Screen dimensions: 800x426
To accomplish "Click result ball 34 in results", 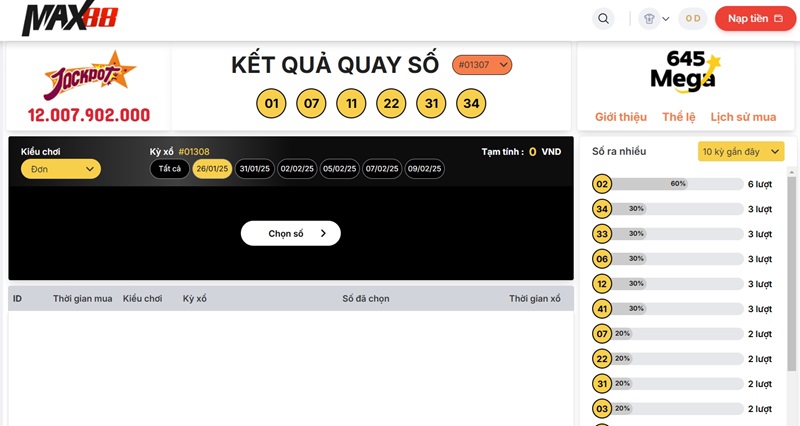I will (471, 104).
